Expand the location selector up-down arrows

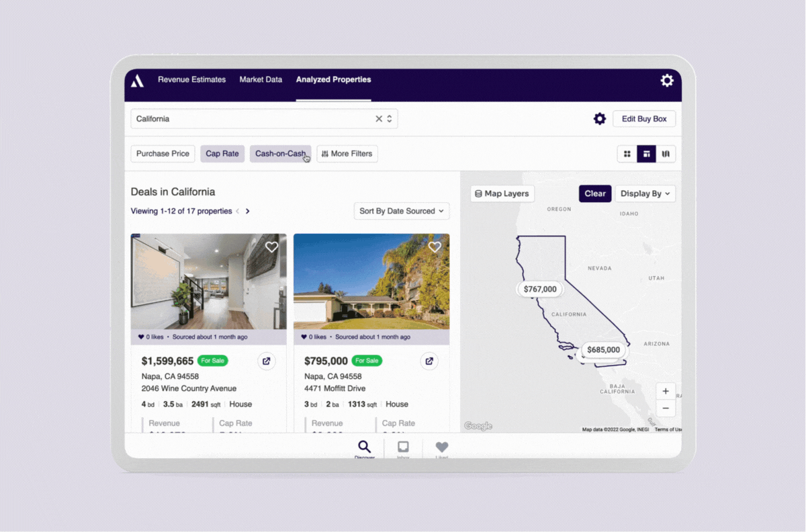(x=390, y=119)
